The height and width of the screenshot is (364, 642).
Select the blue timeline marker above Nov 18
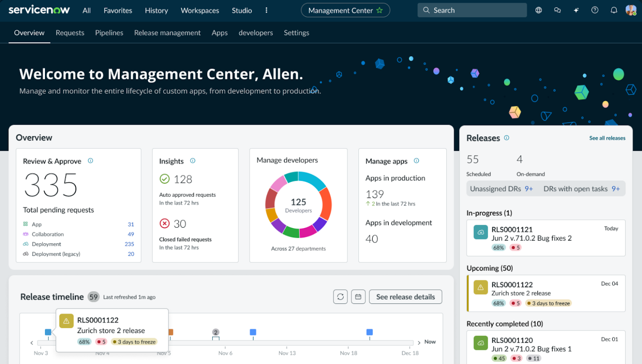pyautogui.click(x=370, y=332)
